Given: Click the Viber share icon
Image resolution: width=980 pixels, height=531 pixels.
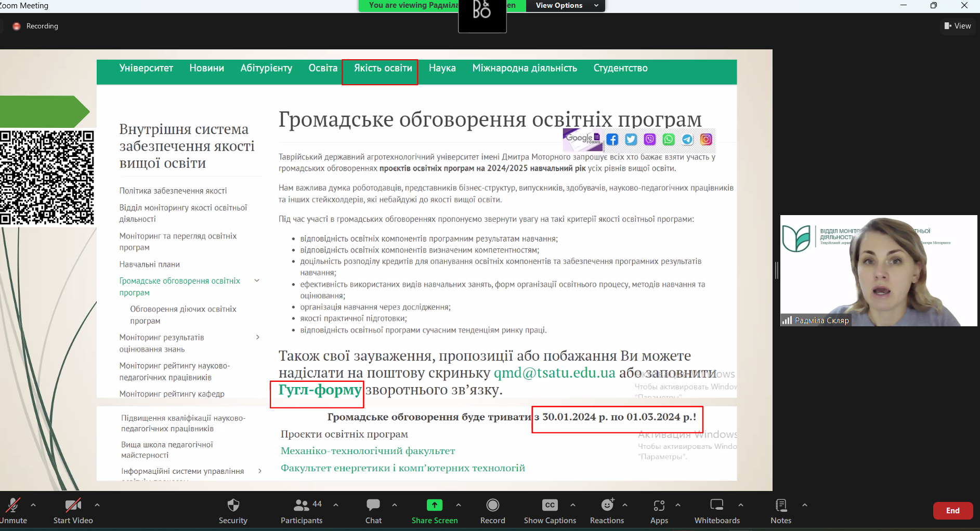Looking at the screenshot, I should [x=650, y=139].
